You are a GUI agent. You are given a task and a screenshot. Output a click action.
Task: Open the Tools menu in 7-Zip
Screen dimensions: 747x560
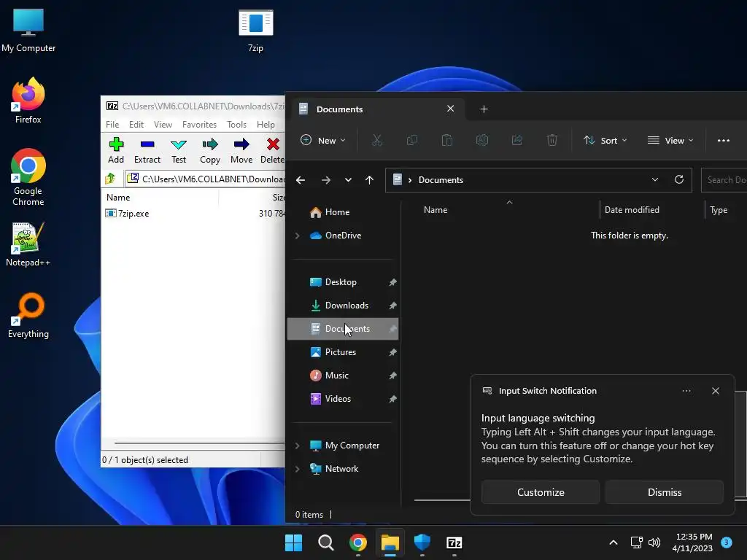point(237,124)
